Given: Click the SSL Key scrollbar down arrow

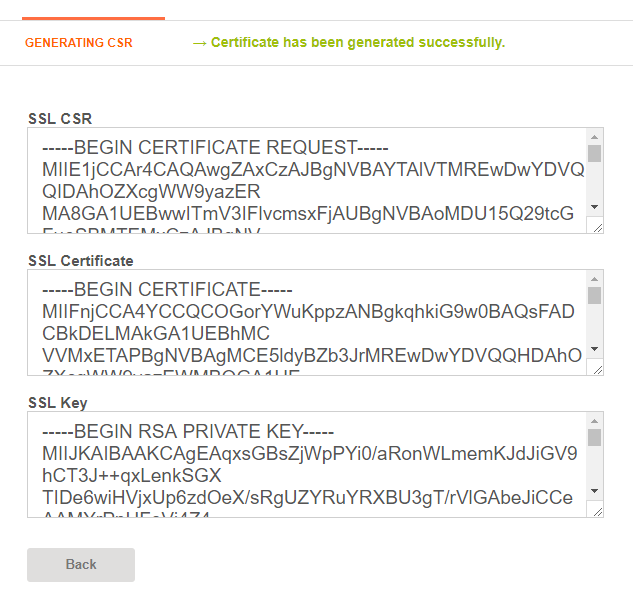Looking at the screenshot, I should 594,491.
